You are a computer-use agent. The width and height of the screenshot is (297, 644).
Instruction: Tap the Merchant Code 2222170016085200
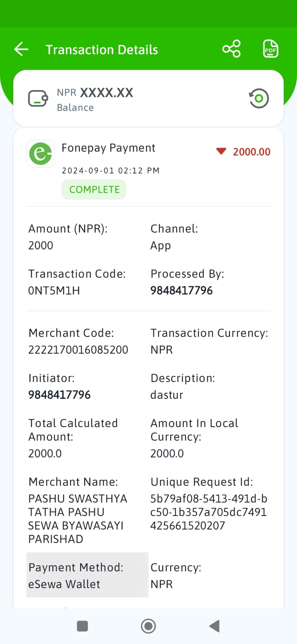coord(78,349)
